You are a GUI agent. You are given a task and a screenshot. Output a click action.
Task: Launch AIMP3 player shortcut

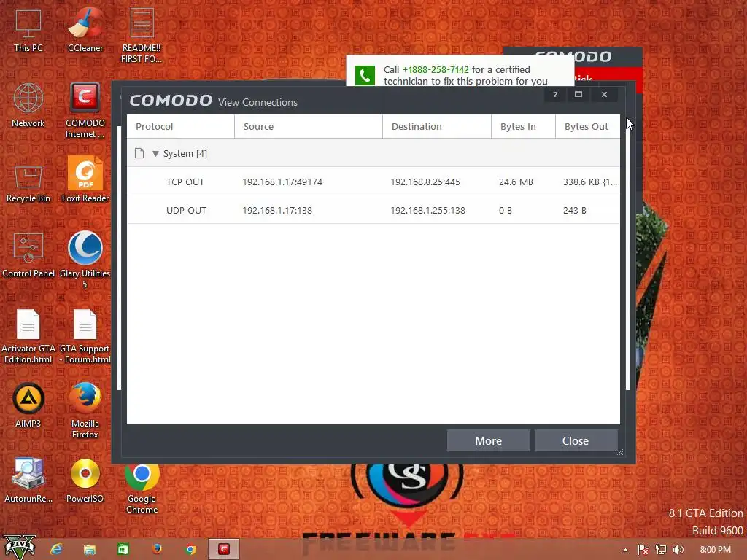pyautogui.click(x=28, y=405)
